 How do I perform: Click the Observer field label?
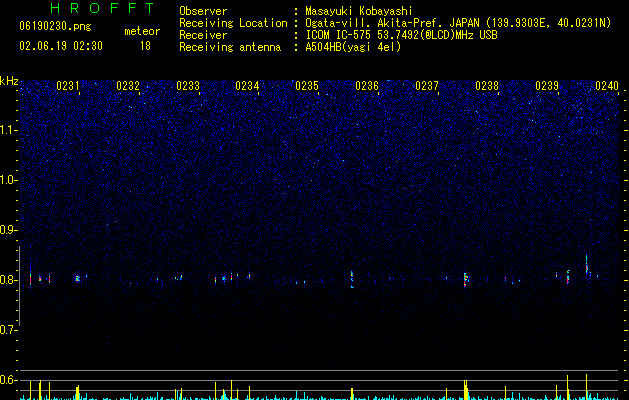coord(203,11)
